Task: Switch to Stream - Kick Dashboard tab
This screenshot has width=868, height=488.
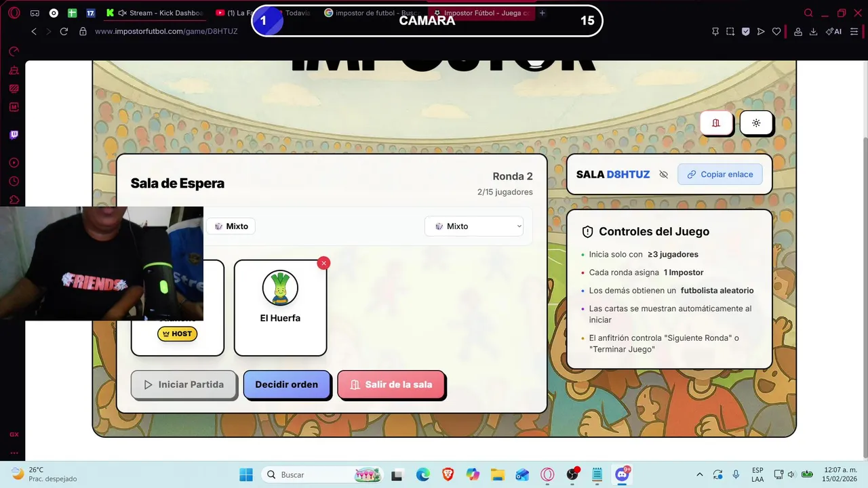Action: (155, 13)
